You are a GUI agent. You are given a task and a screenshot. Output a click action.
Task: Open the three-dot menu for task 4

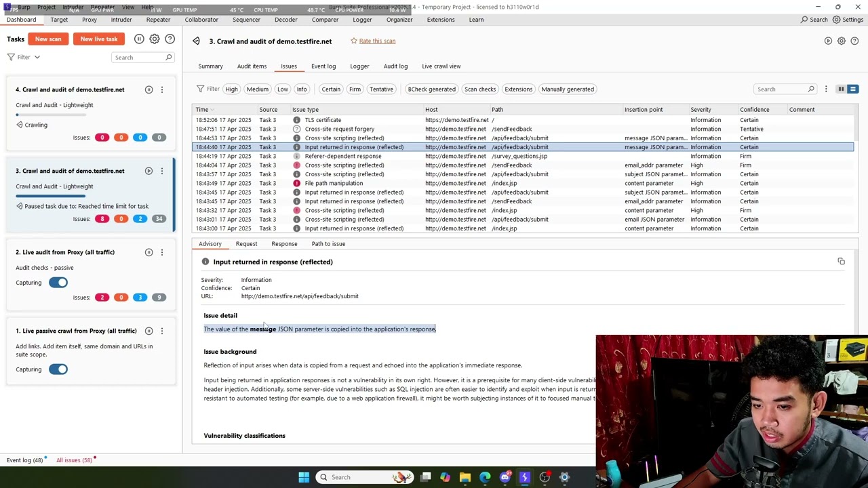click(161, 89)
